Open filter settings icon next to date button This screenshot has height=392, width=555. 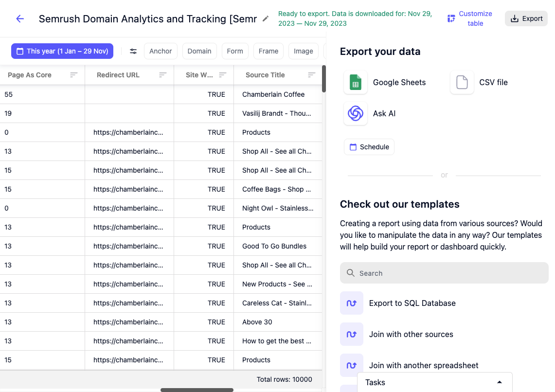pos(133,51)
